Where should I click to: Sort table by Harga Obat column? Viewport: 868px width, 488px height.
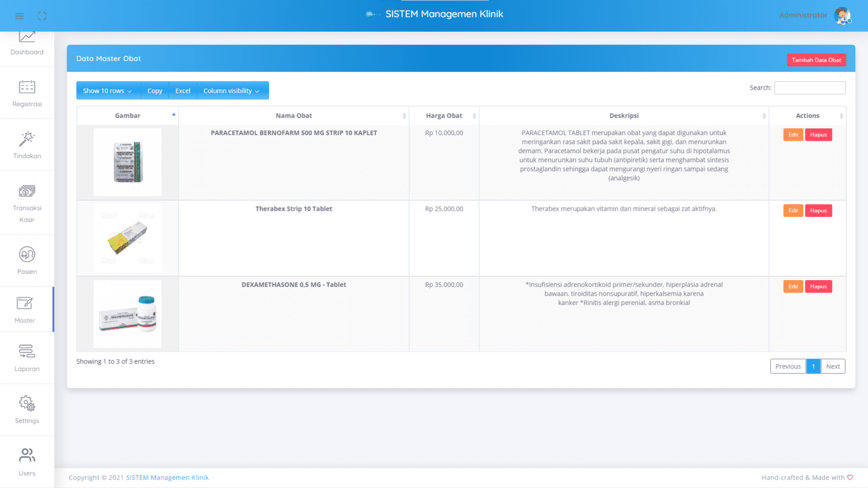click(444, 116)
